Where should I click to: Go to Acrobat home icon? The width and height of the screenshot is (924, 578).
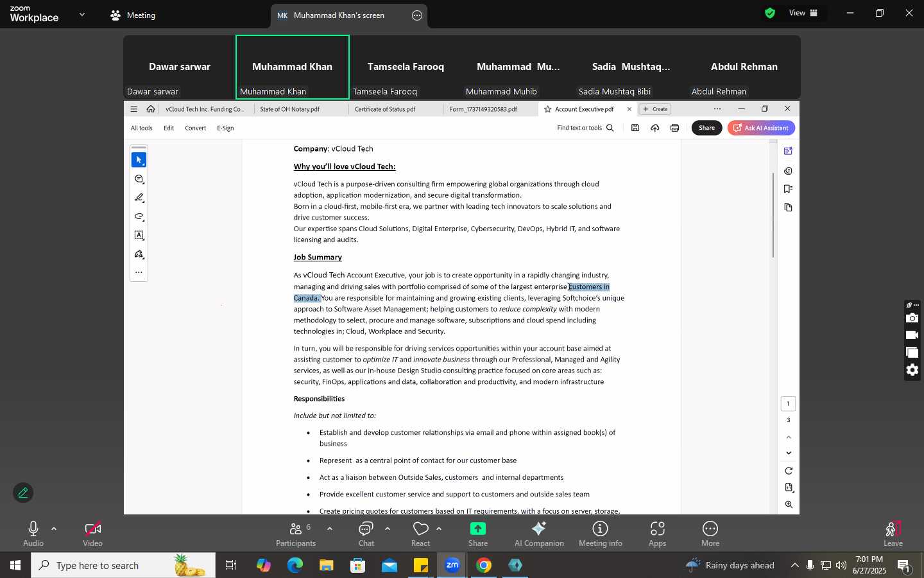(x=151, y=109)
